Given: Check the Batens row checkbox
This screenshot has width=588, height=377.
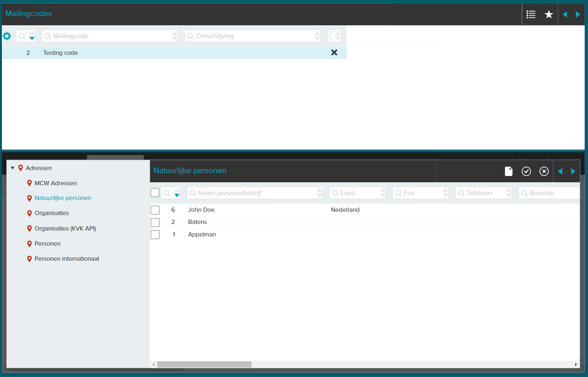Looking at the screenshot, I should [x=155, y=222].
